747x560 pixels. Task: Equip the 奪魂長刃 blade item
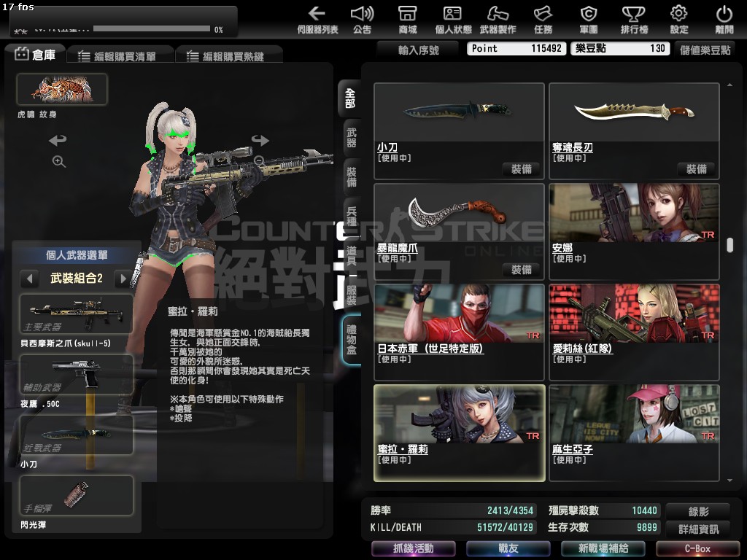696,169
